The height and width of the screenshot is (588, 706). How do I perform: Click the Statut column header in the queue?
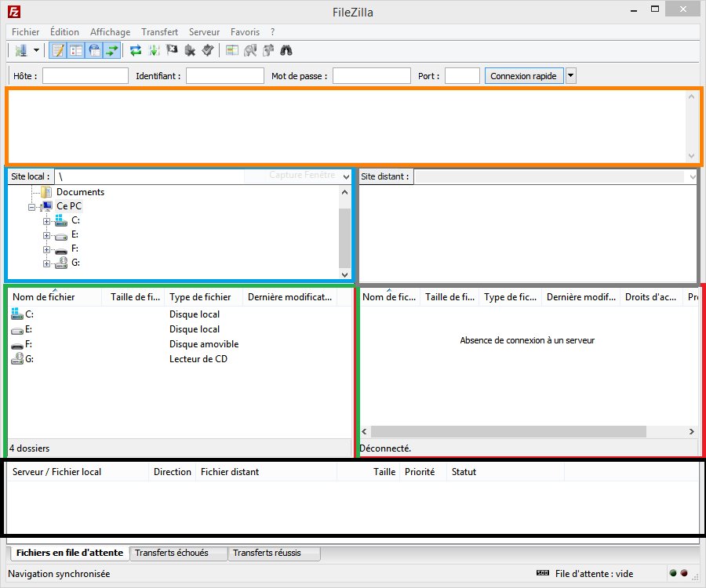pos(505,472)
